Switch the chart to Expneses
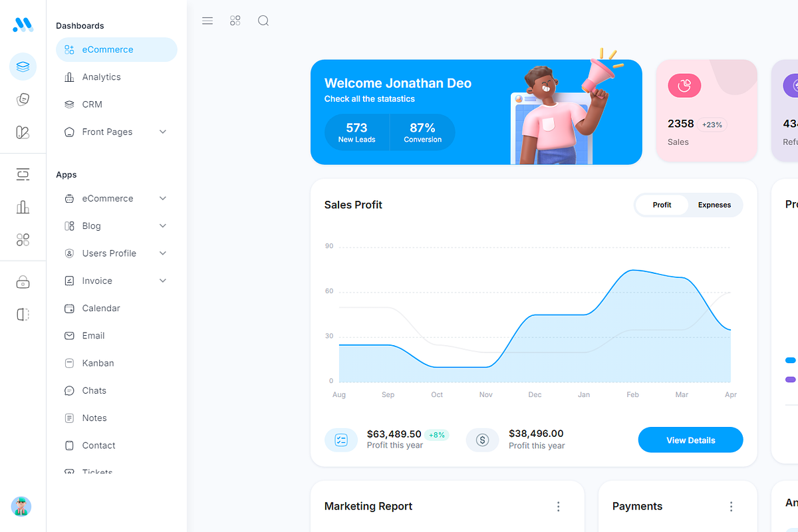 pos(714,205)
